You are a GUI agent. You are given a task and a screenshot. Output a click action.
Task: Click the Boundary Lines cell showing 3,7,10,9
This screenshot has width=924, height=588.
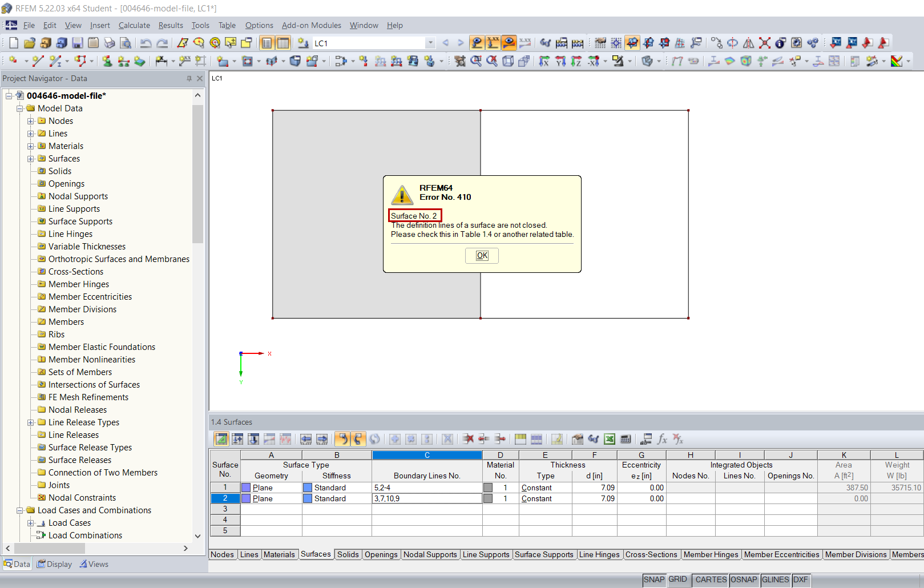pyautogui.click(x=427, y=498)
